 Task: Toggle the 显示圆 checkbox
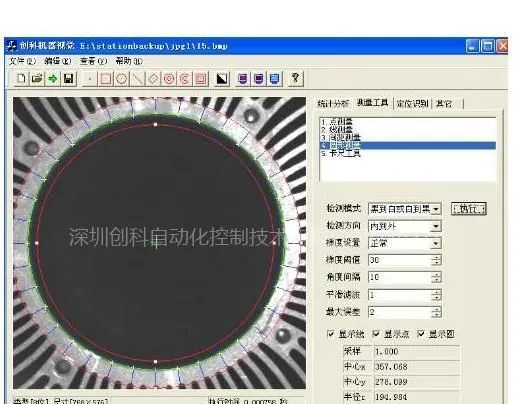pos(421,334)
